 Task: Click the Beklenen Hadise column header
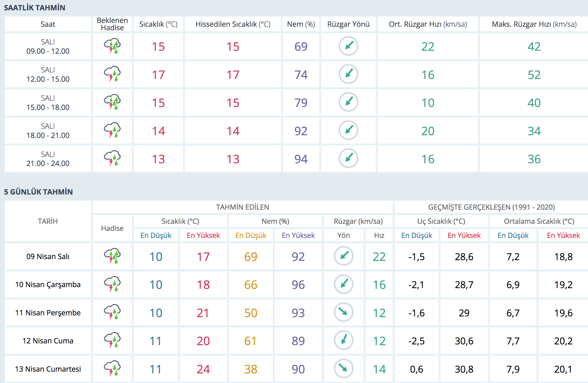[x=112, y=24]
